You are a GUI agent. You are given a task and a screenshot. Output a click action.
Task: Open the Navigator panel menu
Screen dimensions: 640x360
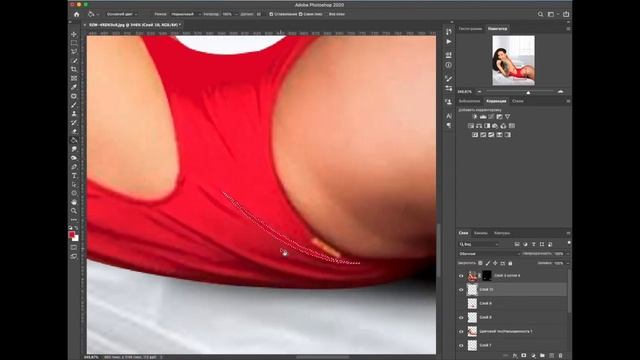tap(568, 29)
